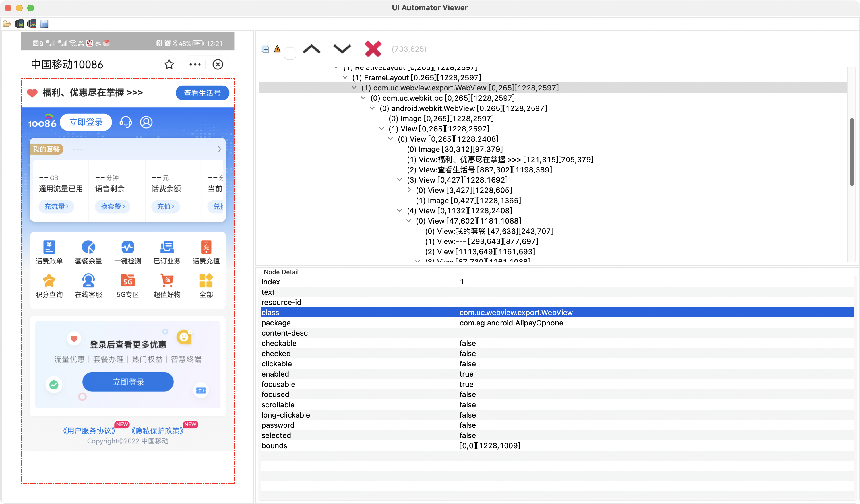860x504 pixels.
Task: Click compressed hierarchy screenshot icon
Action: [x=32, y=24]
